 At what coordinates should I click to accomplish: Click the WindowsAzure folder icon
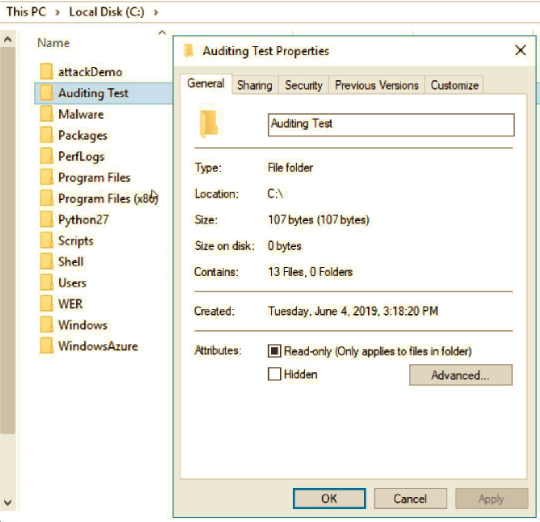coord(46,346)
